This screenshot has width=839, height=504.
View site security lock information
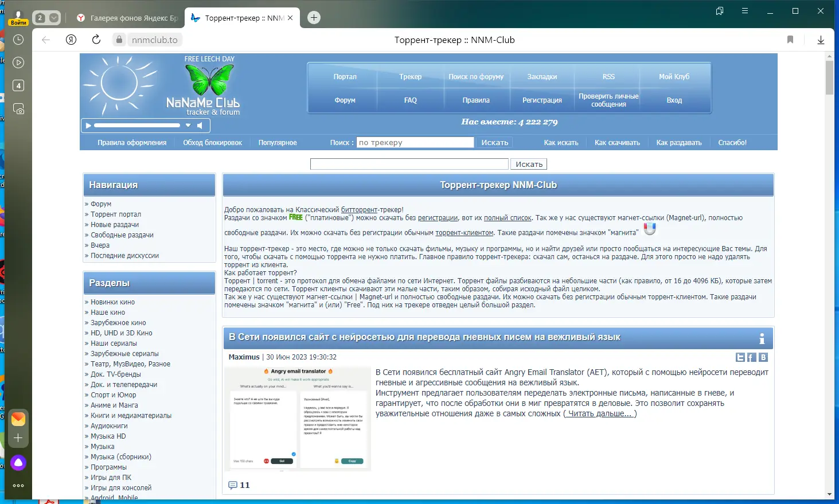click(x=119, y=40)
